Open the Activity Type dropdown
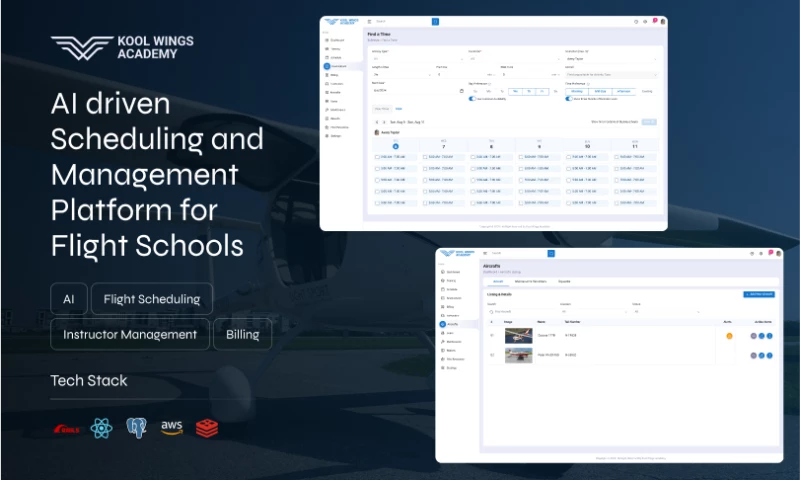Screen dimensions: 800x480 [x=418, y=59]
